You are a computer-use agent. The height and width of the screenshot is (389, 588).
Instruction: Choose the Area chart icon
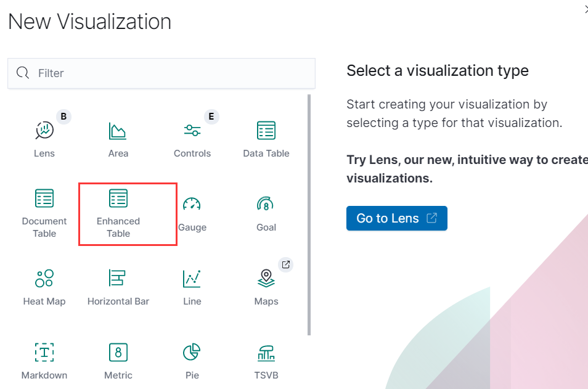[118, 131]
